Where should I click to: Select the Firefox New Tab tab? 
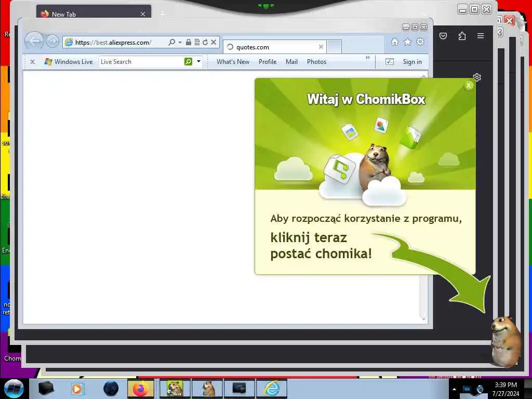[94, 14]
